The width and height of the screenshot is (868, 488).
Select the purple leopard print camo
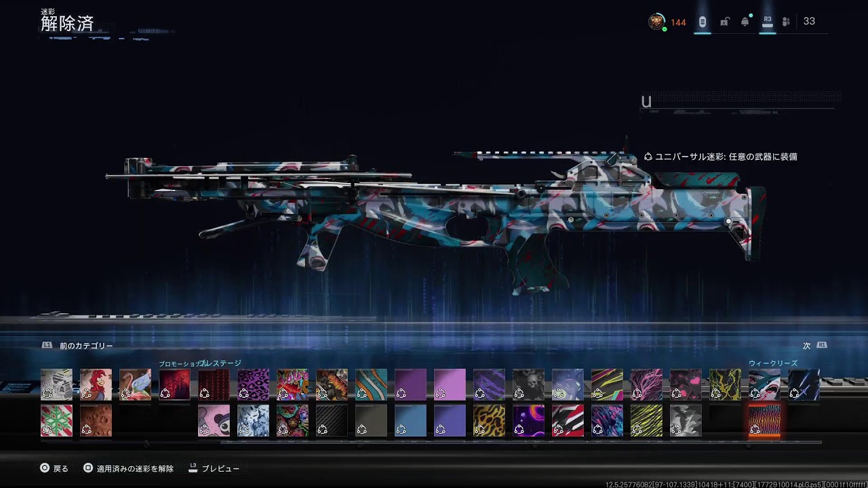click(253, 384)
